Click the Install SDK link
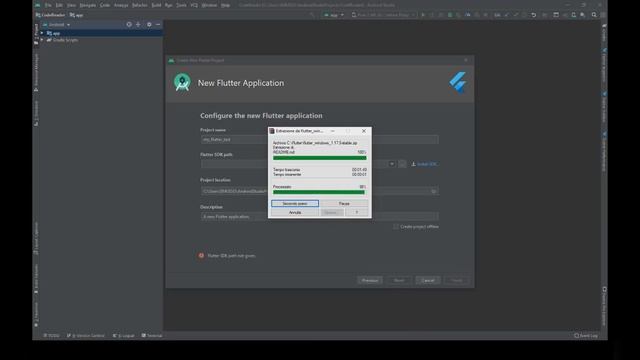 [x=424, y=164]
